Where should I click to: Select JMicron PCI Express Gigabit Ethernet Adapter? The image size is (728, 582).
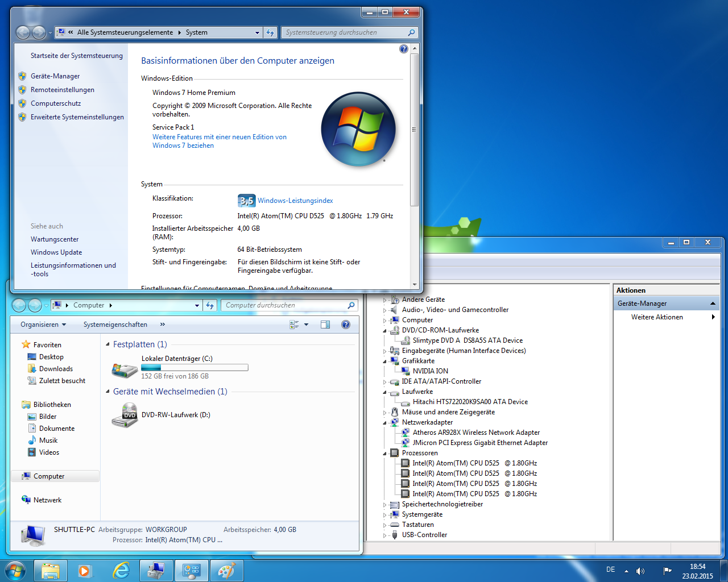[480, 443]
